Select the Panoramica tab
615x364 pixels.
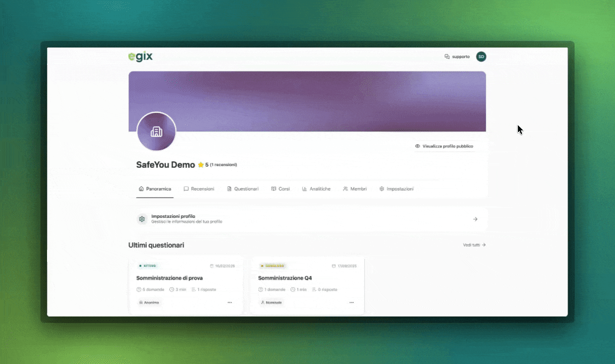click(x=155, y=189)
